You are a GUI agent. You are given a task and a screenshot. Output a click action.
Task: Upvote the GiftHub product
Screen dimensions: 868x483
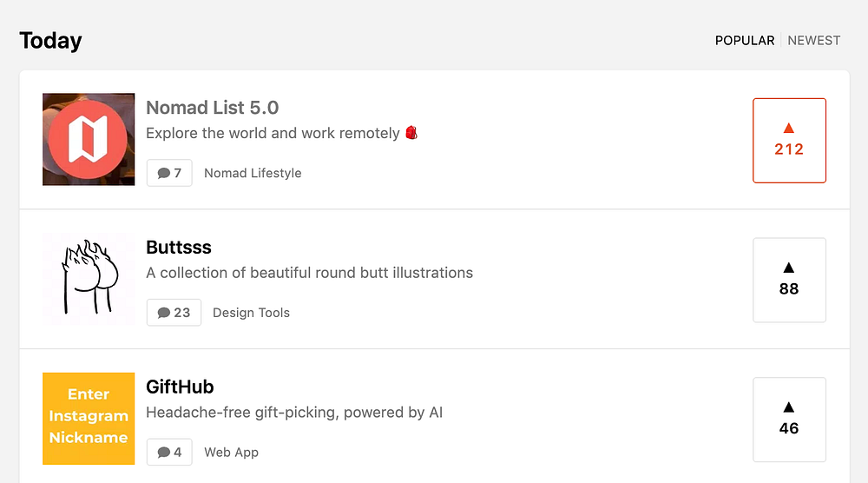coord(789,419)
